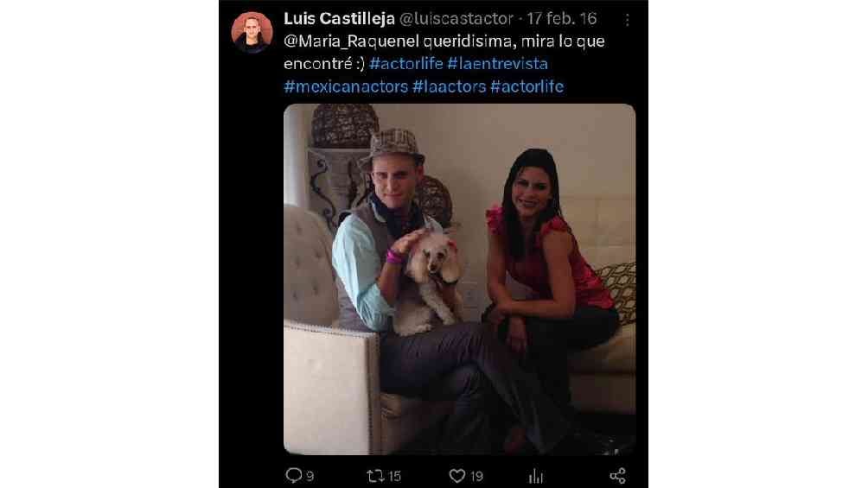The height and width of the screenshot is (488, 868).
Task: Click the Luis Castilleja display name
Action: click(339, 19)
